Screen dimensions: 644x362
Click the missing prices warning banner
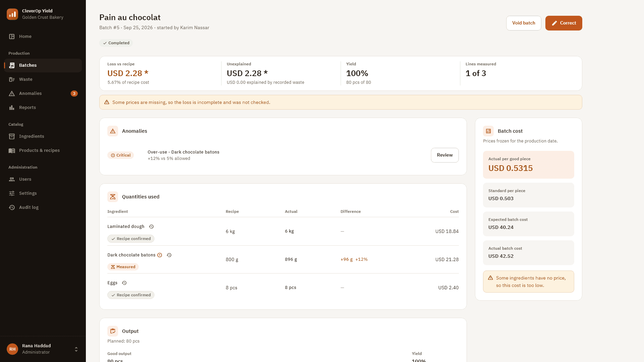tap(341, 102)
